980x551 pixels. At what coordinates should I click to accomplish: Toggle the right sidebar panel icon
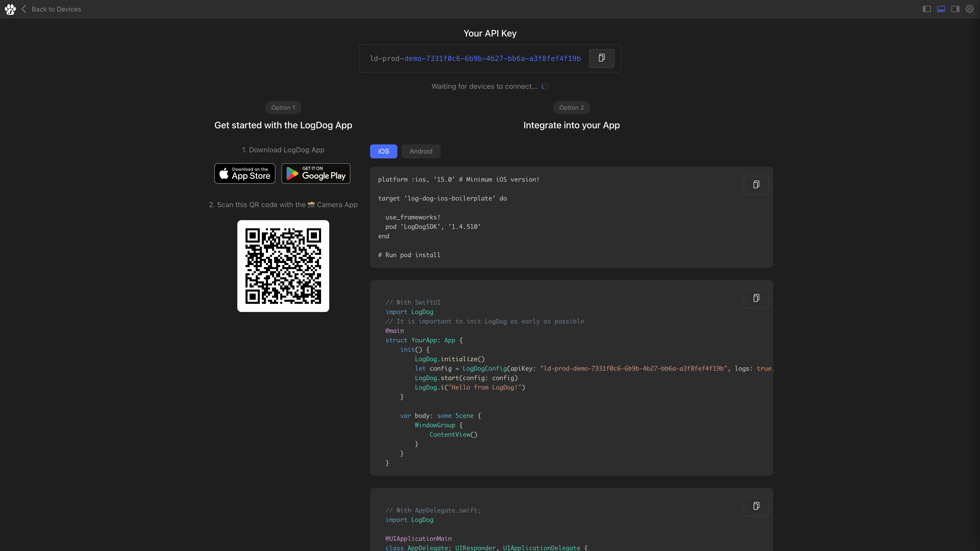click(955, 9)
